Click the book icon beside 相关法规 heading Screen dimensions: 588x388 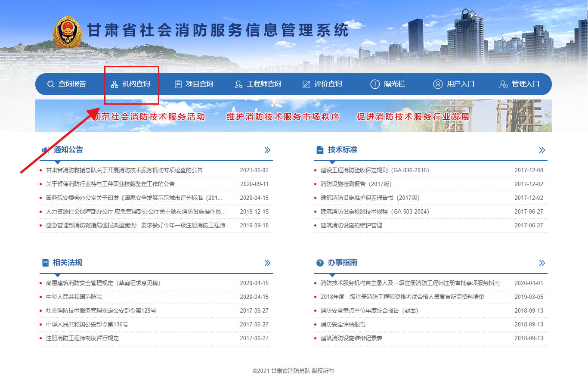coord(45,263)
